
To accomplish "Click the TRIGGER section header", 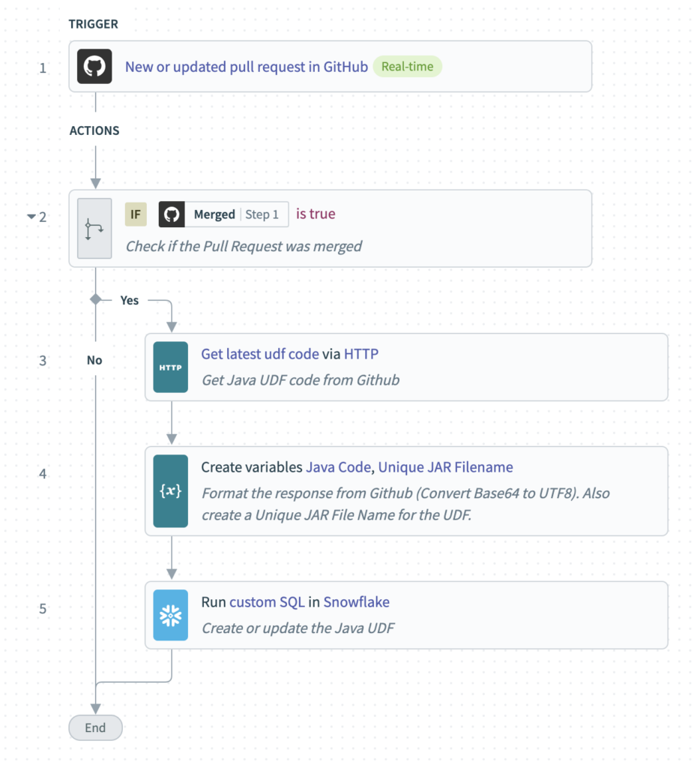I will (93, 24).
